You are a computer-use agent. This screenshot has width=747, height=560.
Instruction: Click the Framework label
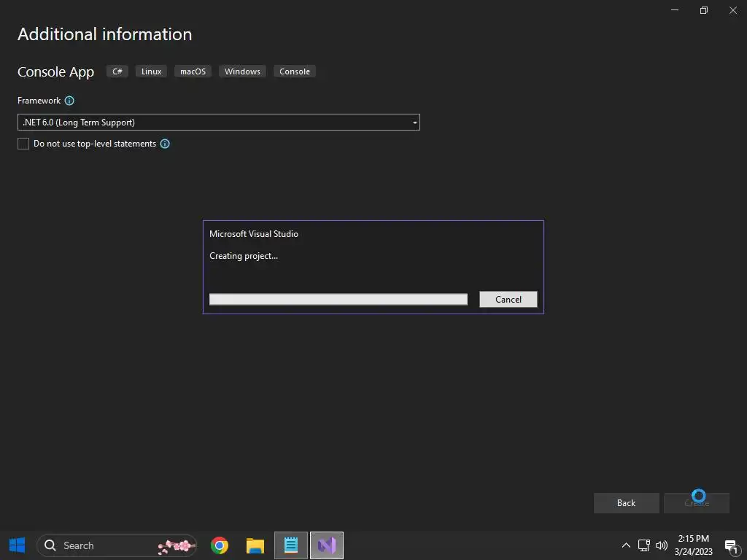39,101
